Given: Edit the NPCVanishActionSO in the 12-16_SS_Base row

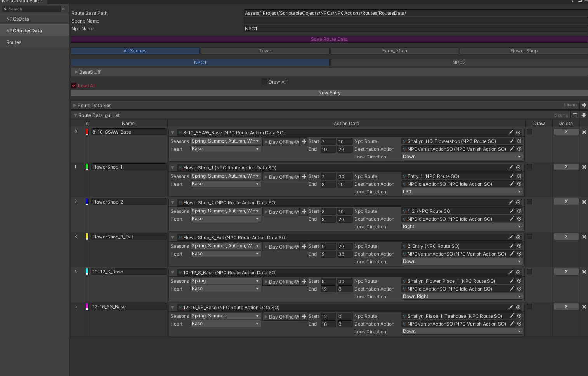Looking at the screenshot, I should [512, 324].
